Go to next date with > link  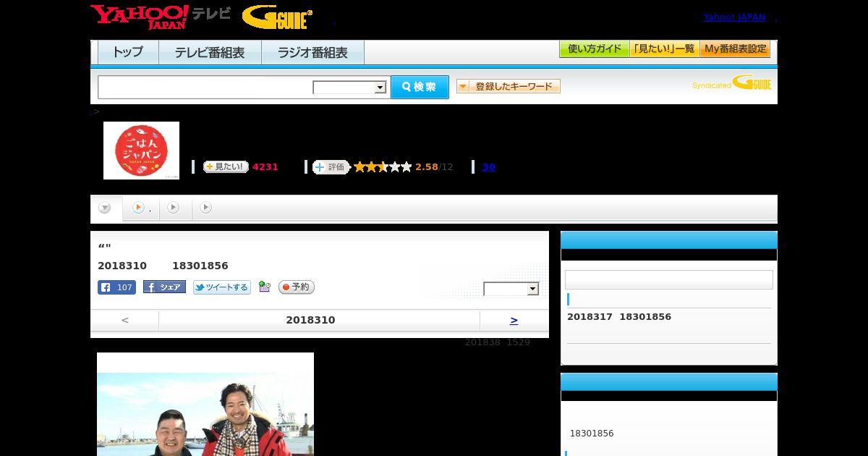[514, 320]
